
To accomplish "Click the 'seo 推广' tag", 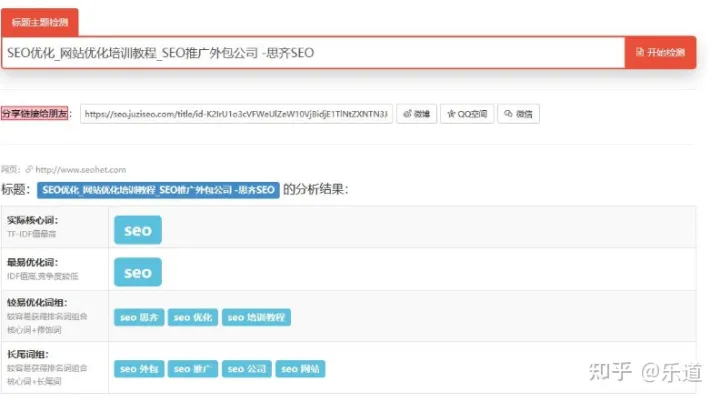I will pyautogui.click(x=193, y=369).
